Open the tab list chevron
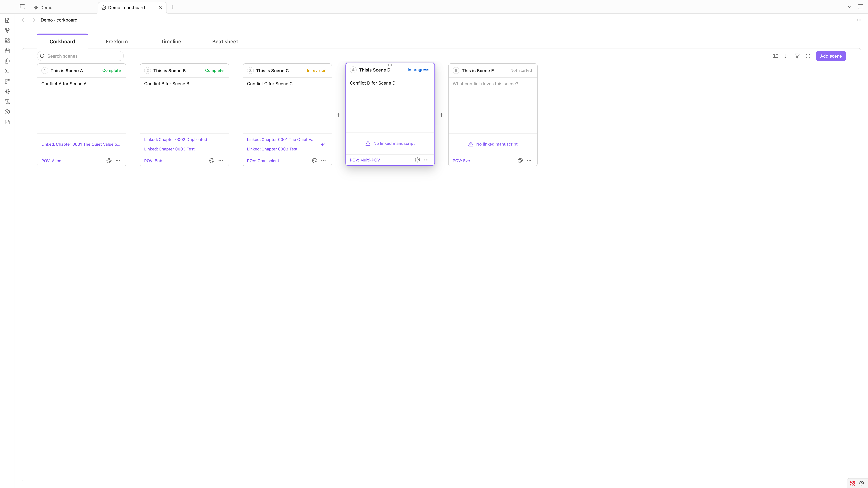Viewport: 868px width, 488px height. pos(850,7)
